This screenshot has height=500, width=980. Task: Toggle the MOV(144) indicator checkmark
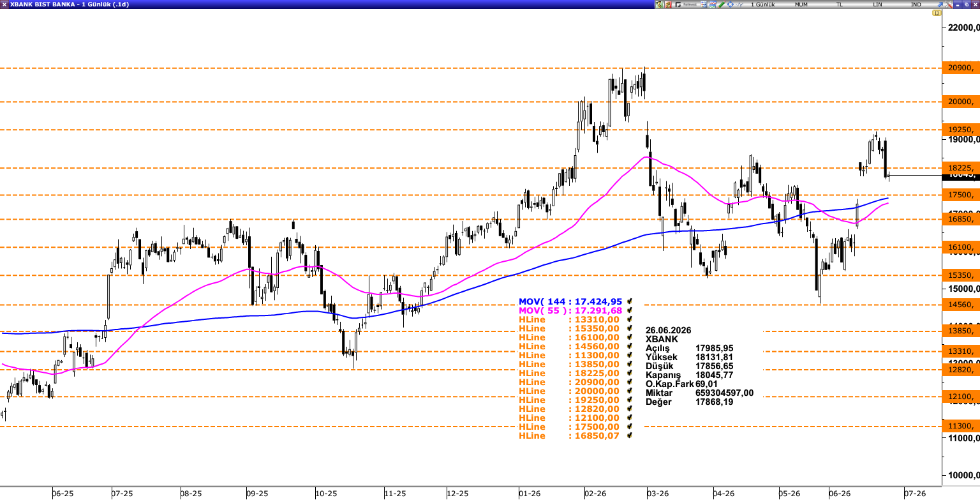tap(629, 301)
